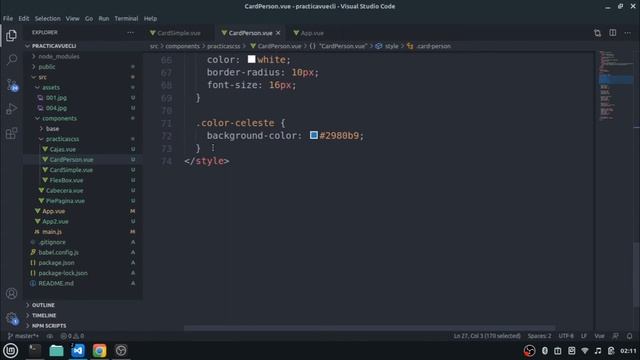Open the Explorer view in activity bar
This screenshot has height=360, width=640.
tap(11, 36)
